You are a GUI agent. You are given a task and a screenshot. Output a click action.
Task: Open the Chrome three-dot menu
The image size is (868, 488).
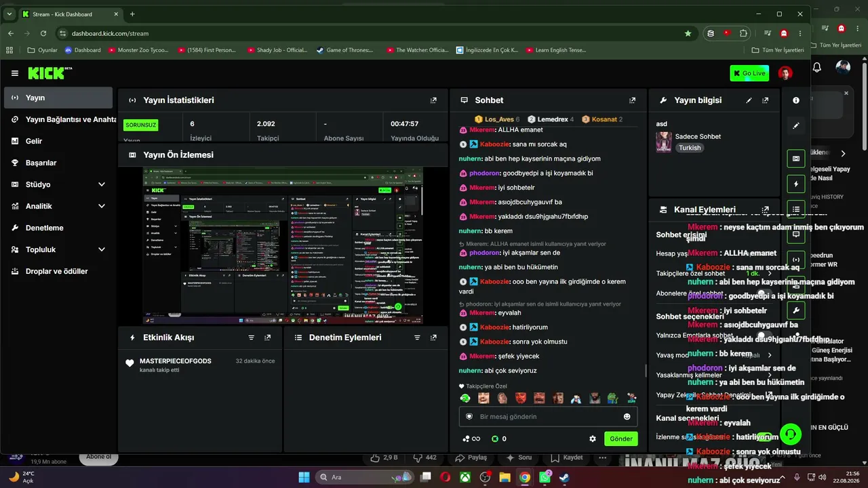801,33
